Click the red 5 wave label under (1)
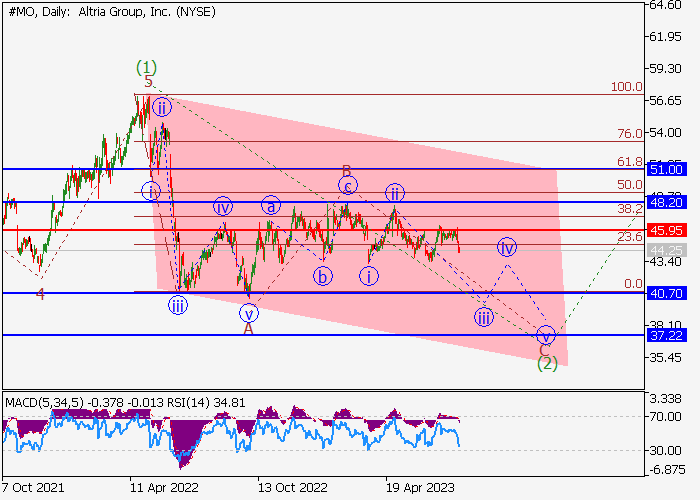Screen dimensions: 700x500 (x=149, y=82)
